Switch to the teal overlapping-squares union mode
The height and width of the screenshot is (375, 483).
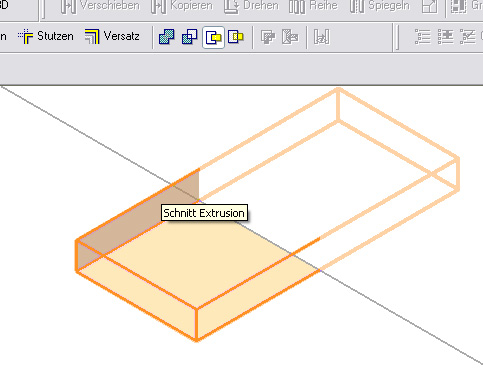[167, 37]
